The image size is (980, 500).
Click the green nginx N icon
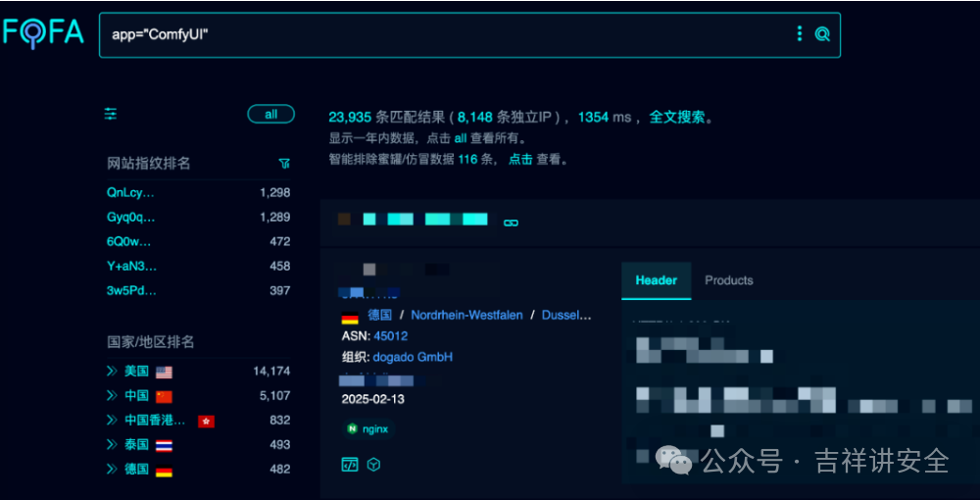click(353, 429)
